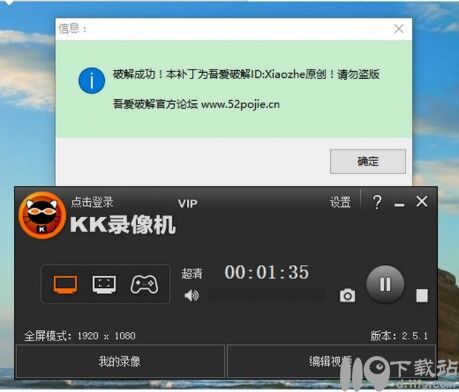This screenshot has width=459, height=392.
Task: Open the 编辑视频 video editor
Action: 331,361
